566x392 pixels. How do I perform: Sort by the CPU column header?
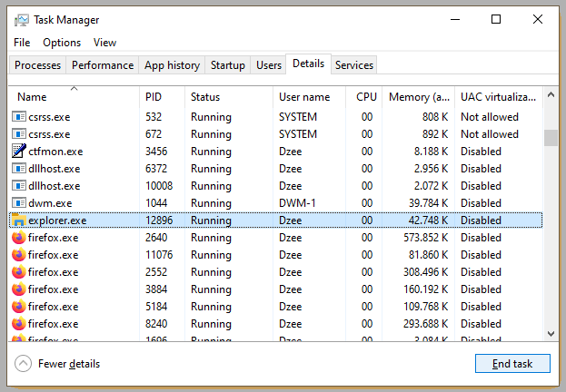click(363, 97)
